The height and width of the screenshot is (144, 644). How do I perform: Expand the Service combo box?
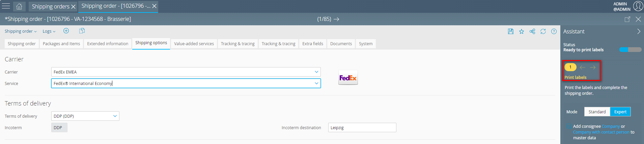click(316, 83)
